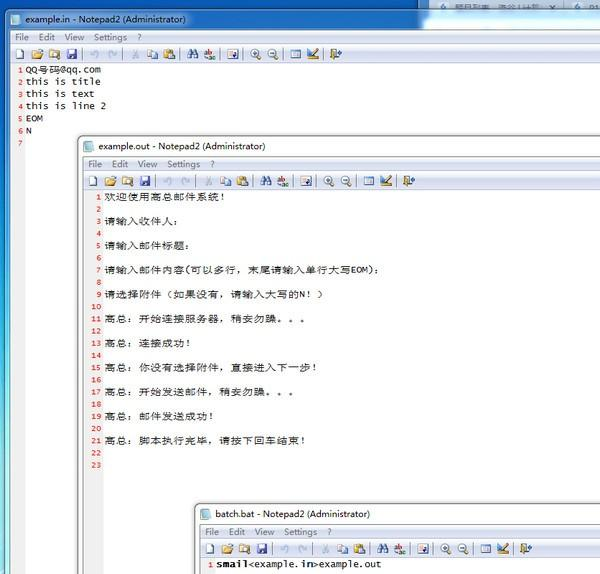The width and height of the screenshot is (600, 574).
Task: Open View menu in example.out window
Action: 147,164
